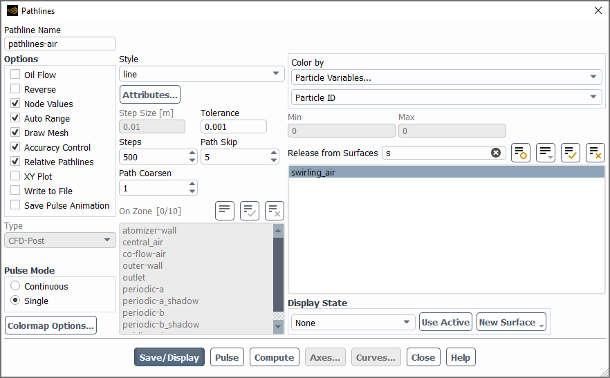This screenshot has height=378, width=610.
Task: Click the filter surfaces icon beside the search field
Action: (x=521, y=153)
